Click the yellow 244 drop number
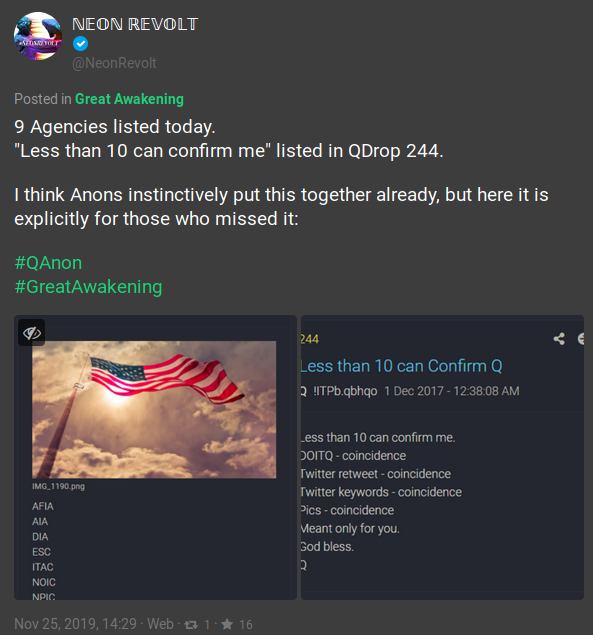 coord(310,339)
